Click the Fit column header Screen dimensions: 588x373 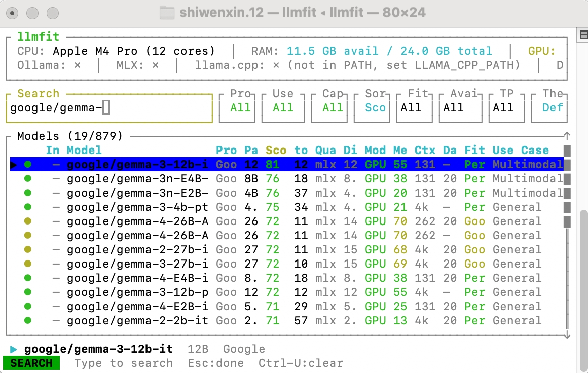click(475, 151)
